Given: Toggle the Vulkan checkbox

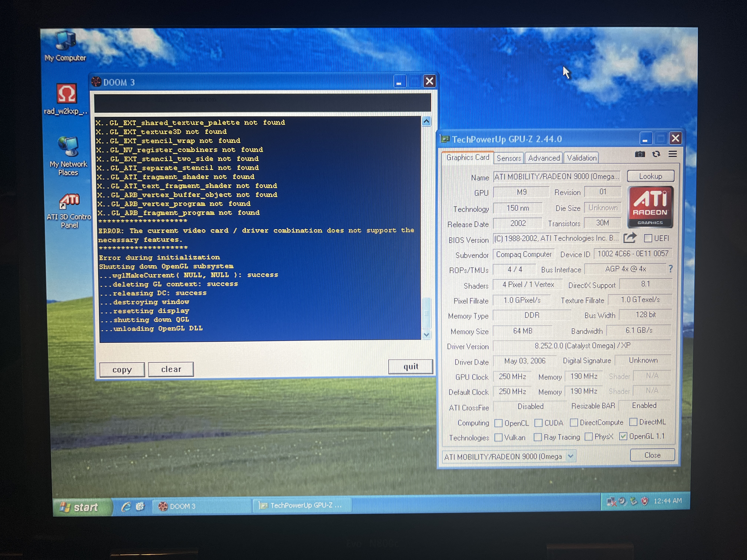Looking at the screenshot, I should (498, 437).
